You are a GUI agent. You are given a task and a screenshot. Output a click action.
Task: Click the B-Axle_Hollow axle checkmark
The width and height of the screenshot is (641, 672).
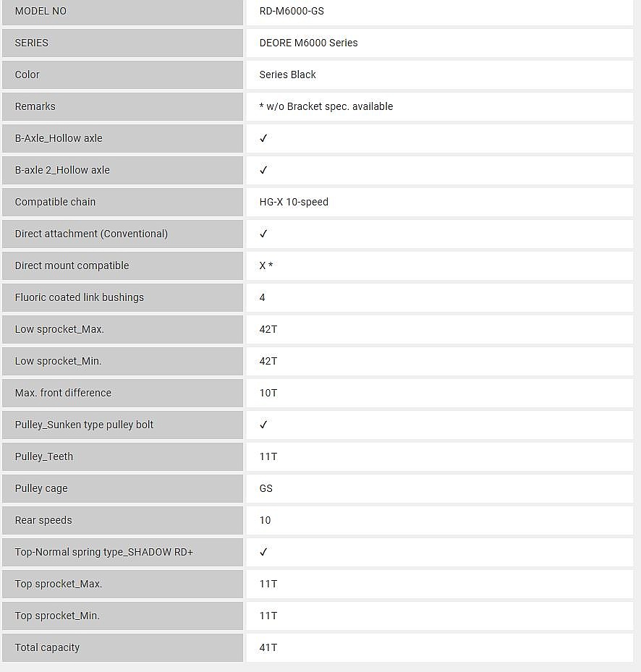click(x=263, y=138)
